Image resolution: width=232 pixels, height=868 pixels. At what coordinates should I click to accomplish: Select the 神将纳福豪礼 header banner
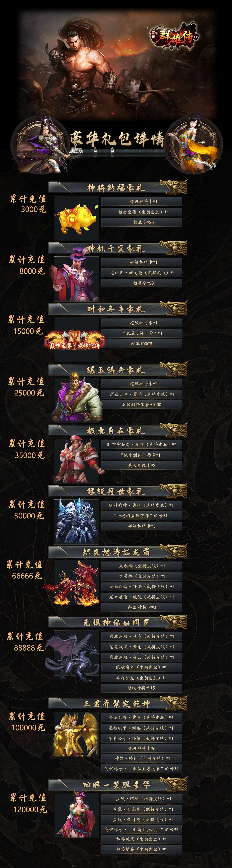[x=117, y=188]
